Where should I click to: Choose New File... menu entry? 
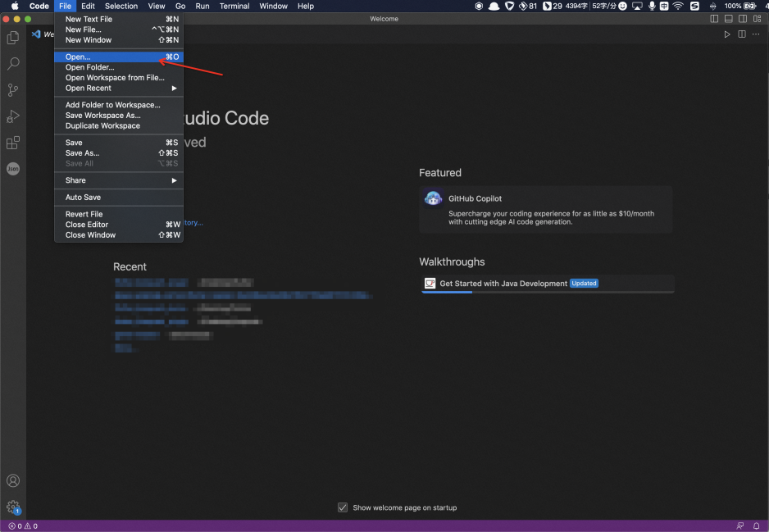(x=119, y=30)
